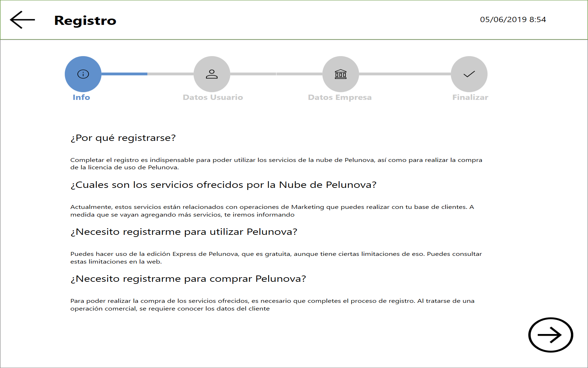
Task: Click the heading ¿Por qué registrarse?
Action: click(123, 138)
